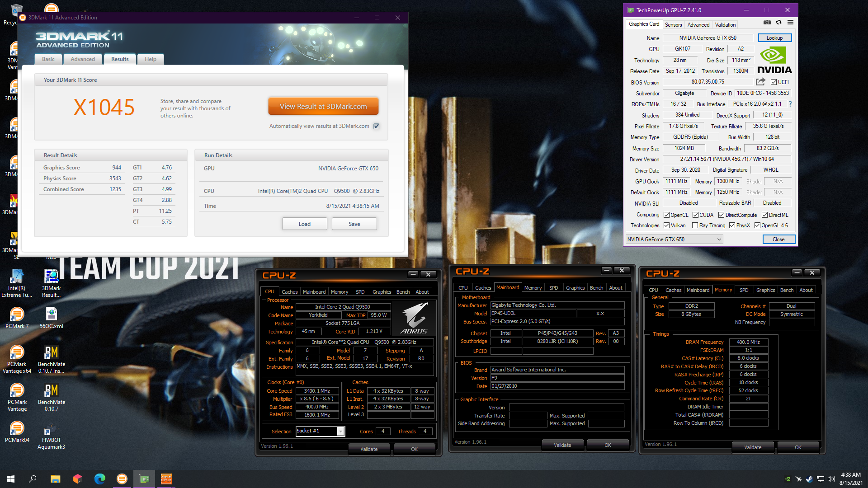The width and height of the screenshot is (868, 488).
Task: Open the Validation tab in GPU-Z
Action: click(725, 25)
